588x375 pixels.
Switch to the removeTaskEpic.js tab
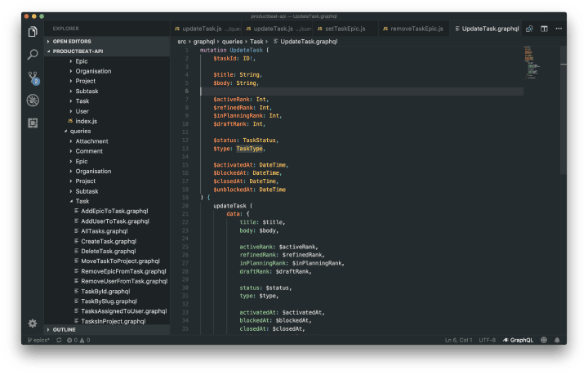point(413,29)
